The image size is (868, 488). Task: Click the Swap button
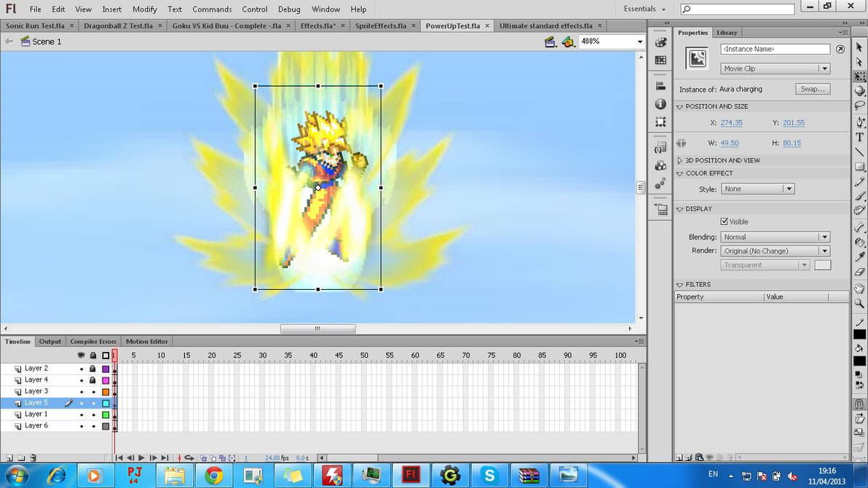(x=813, y=89)
